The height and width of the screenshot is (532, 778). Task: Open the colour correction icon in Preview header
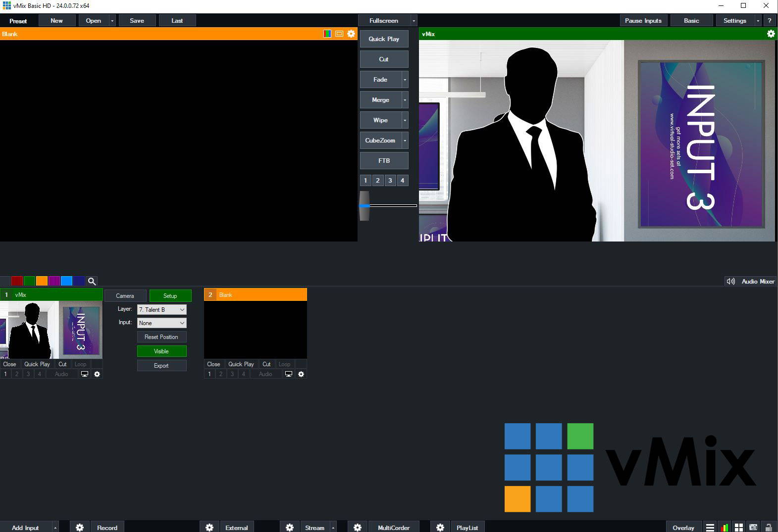click(327, 34)
